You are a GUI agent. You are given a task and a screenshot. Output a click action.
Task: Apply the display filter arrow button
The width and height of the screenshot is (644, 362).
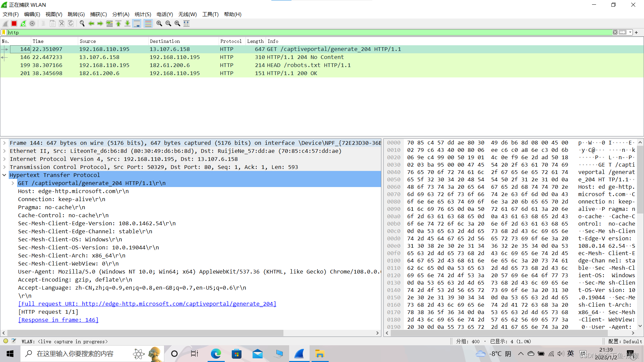623,33
